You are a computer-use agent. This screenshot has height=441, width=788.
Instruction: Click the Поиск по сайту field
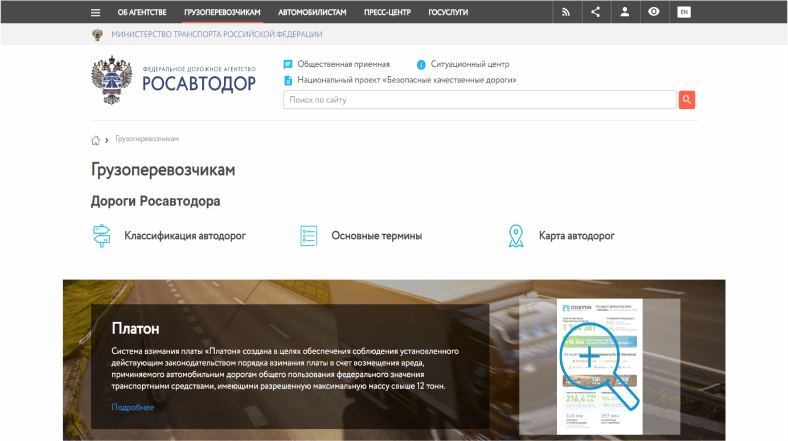pyautogui.click(x=480, y=100)
